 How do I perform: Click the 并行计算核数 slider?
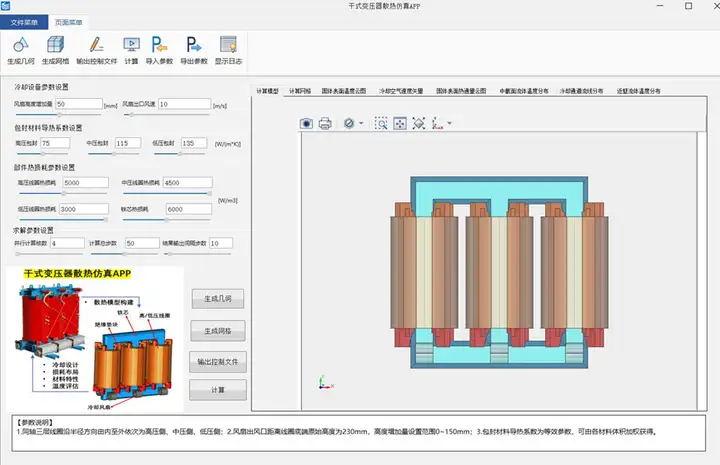coord(49,253)
